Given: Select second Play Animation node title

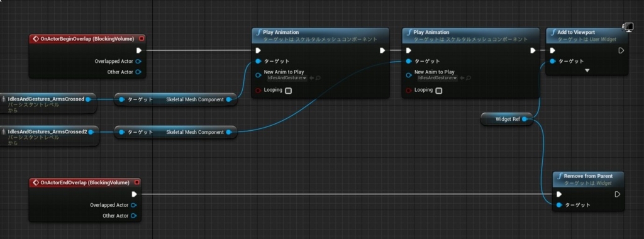Looking at the screenshot, I should pos(431,32).
